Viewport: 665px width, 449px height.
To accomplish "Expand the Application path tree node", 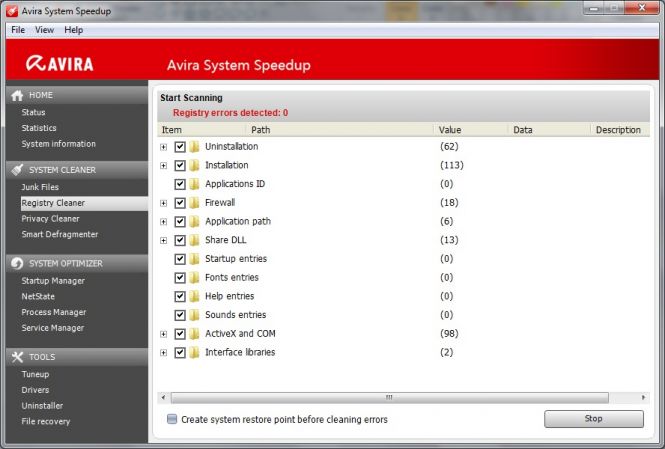I will pos(163,222).
